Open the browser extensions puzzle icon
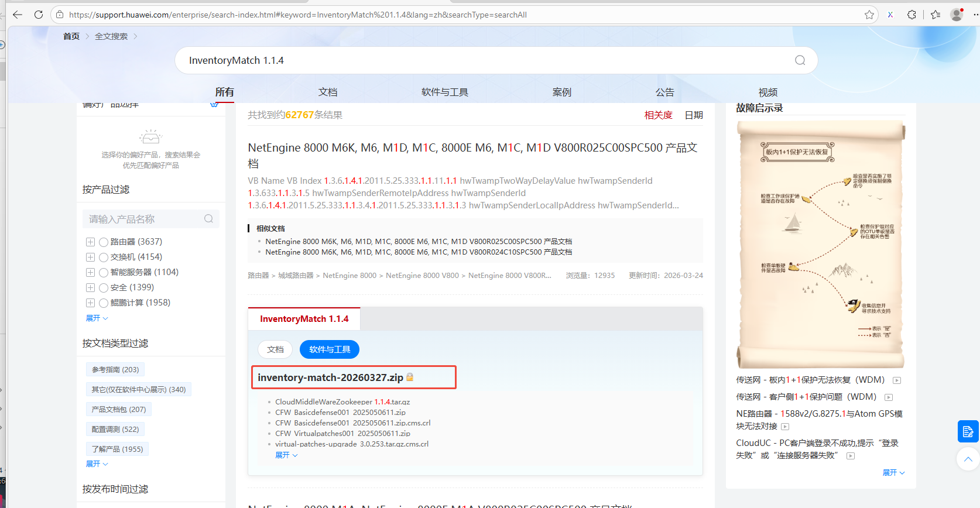Viewport: 980px width, 508px height. tap(912, 15)
